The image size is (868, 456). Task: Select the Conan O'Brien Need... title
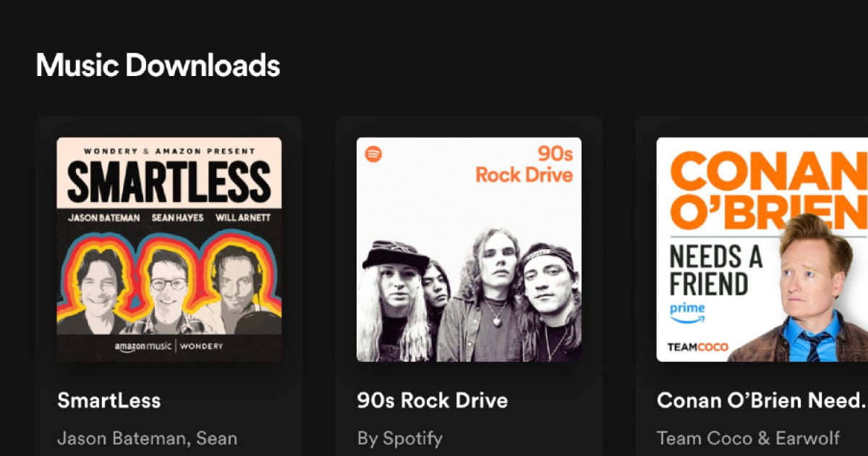pos(761,400)
